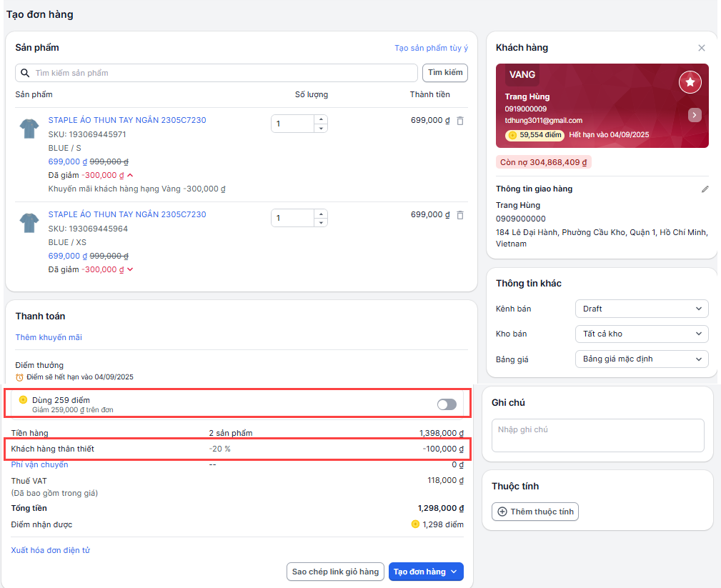Open the Kênh bán dropdown
This screenshot has height=588, width=721.
coord(641,309)
